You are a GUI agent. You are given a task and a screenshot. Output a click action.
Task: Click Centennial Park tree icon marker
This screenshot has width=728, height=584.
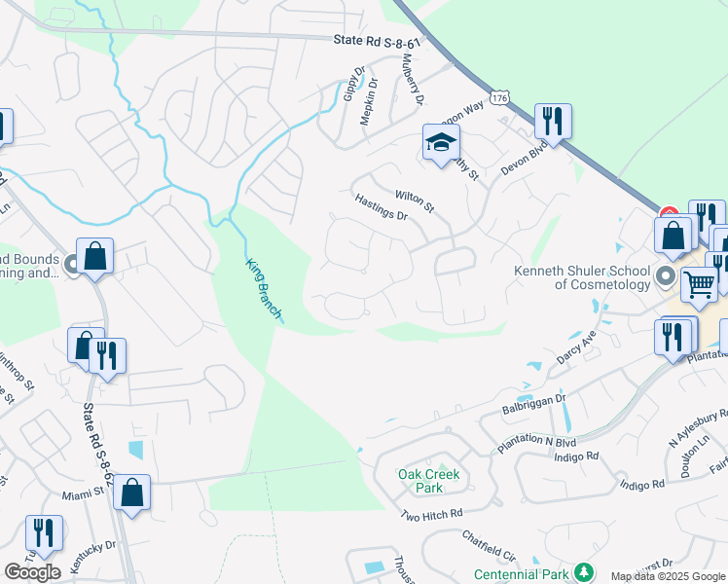pyautogui.click(x=584, y=573)
